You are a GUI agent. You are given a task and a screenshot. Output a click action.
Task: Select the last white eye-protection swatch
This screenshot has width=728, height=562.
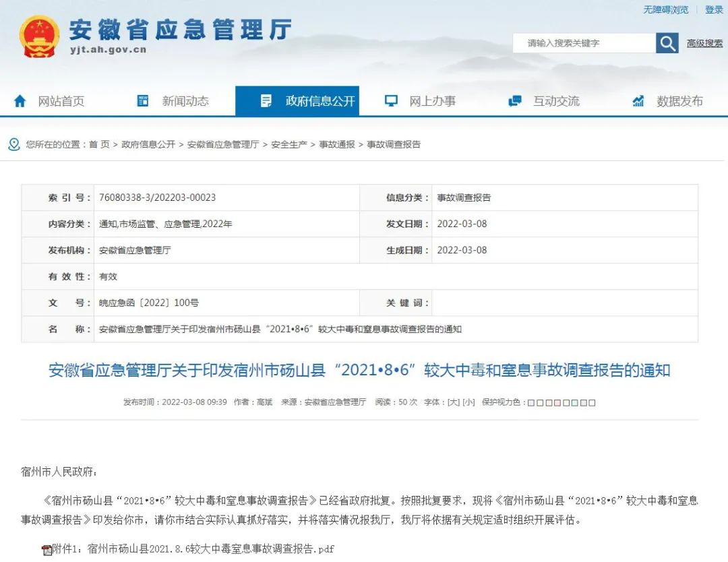pos(592,403)
